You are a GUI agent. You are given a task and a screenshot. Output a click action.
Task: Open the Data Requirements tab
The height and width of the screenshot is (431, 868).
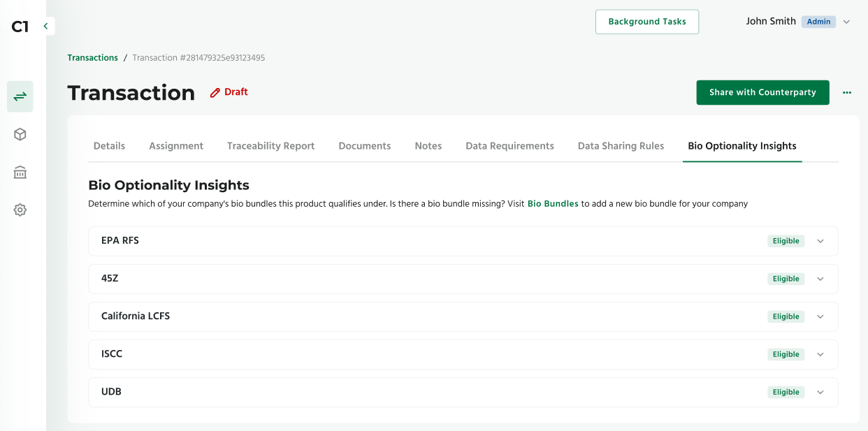(x=509, y=146)
